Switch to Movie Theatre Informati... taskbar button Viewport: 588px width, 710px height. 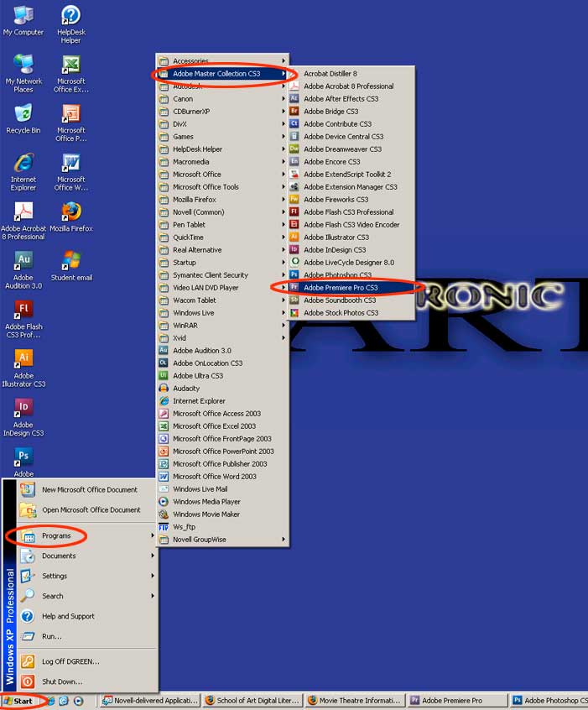click(x=355, y=701)
